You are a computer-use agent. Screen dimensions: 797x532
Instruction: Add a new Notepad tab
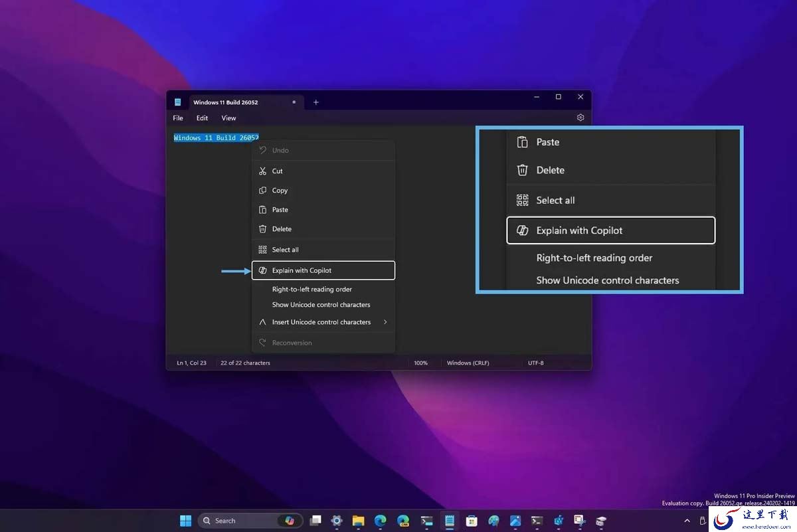(316, 102)
